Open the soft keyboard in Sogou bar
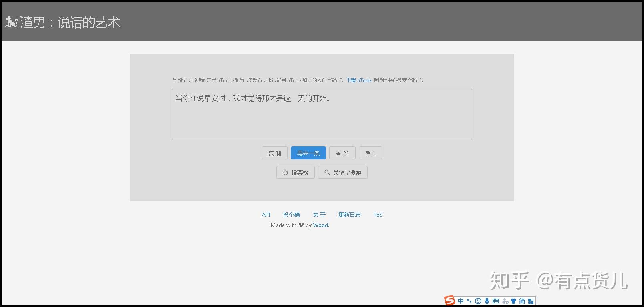 (x=496, y=301)
